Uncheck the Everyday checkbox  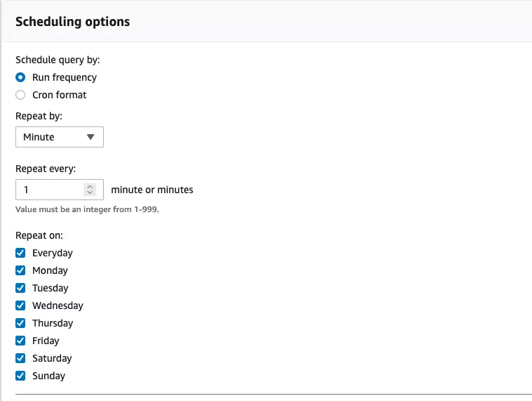coord(20,253)
